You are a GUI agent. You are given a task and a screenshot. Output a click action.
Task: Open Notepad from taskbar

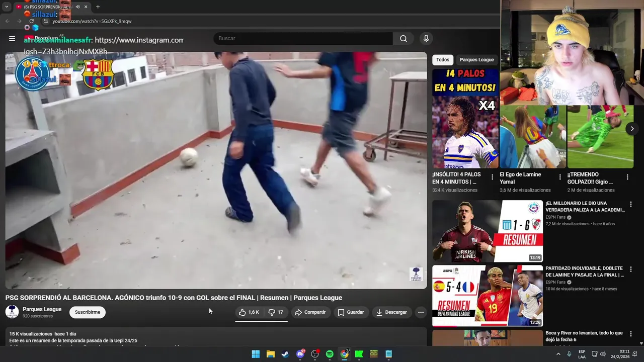(388, 354)
